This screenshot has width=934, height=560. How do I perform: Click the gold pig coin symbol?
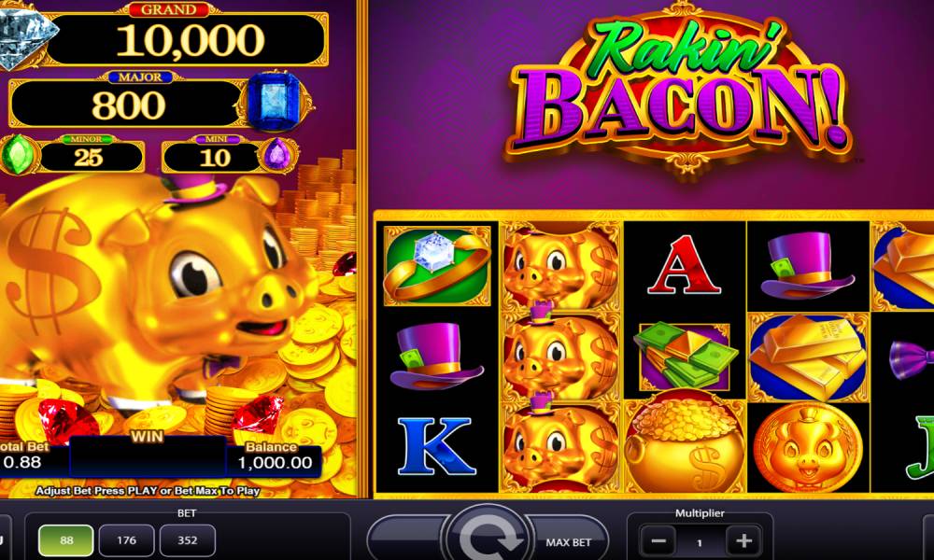(x=807, y=447)
